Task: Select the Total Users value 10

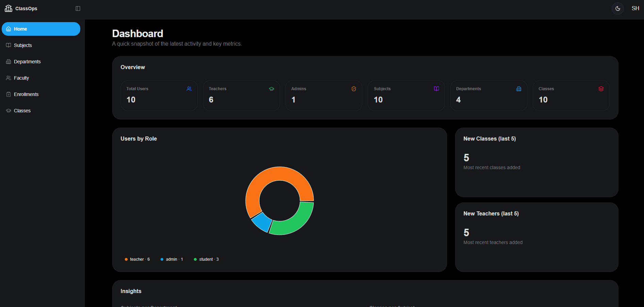Action: pyautogui.click(x=131, y=100)
